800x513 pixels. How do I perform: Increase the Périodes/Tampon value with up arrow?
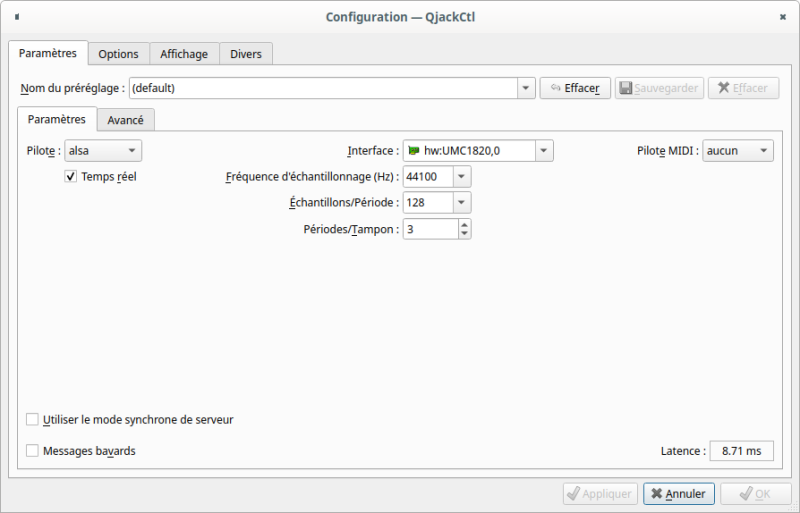point(464,224)
